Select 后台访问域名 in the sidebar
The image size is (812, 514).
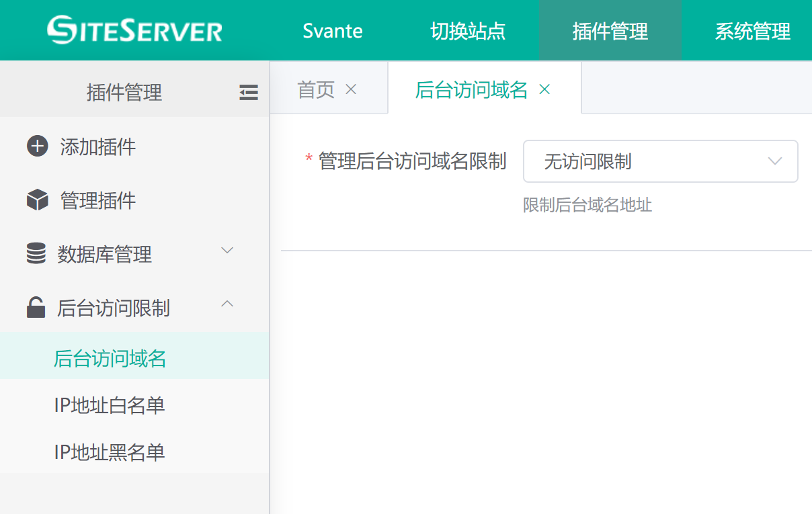pyautogui.click(x=110, y=359)
